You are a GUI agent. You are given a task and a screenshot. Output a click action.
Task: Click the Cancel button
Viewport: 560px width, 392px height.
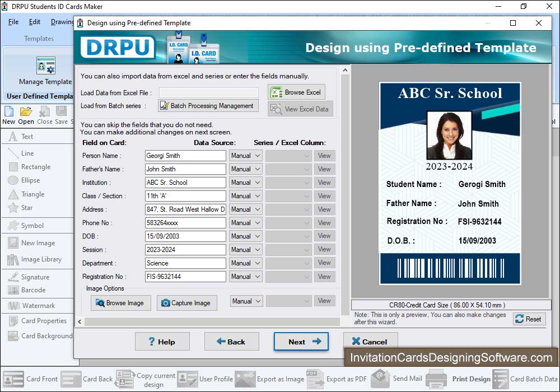click(x=370, y=342)
